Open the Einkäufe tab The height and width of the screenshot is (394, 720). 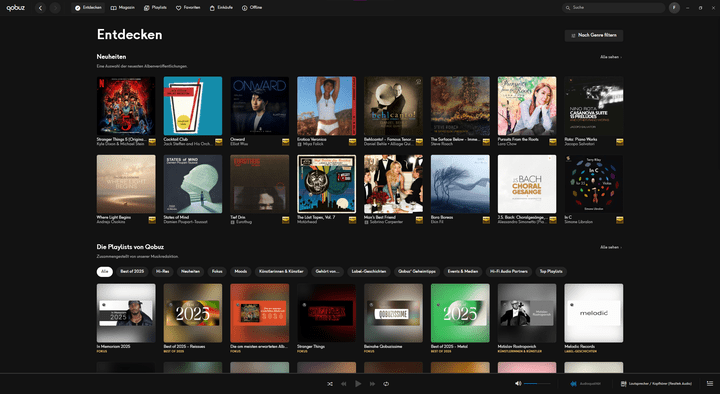221,8
